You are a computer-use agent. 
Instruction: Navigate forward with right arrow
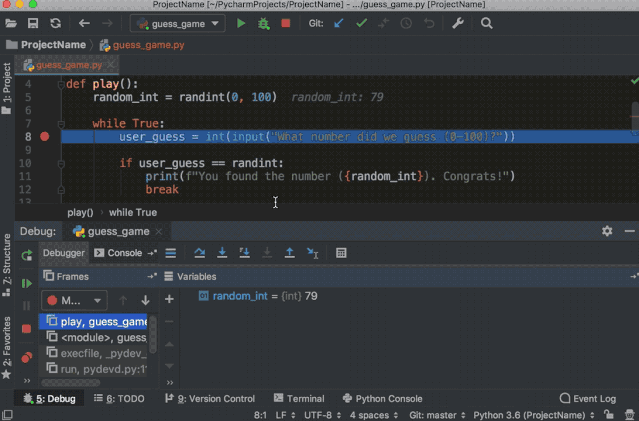(x=108, y=23)
